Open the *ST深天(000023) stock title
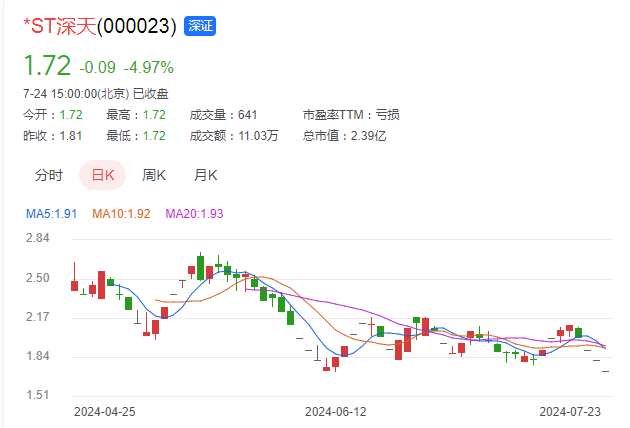 pos(100,26)
